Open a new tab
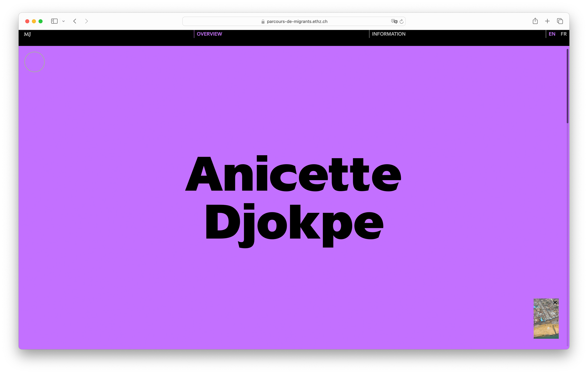The height and width of the screenshot is (374, 588). [x=547, y=21]
